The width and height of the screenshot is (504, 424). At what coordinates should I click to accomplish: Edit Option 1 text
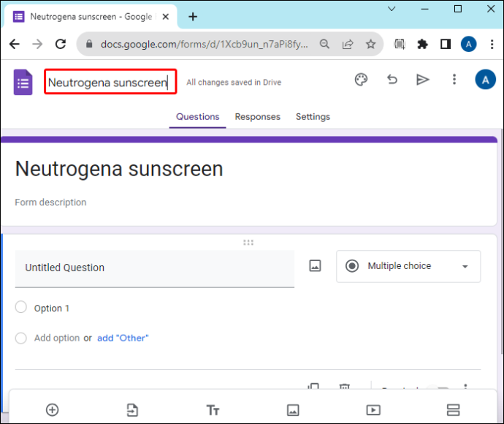click(51, 308)
